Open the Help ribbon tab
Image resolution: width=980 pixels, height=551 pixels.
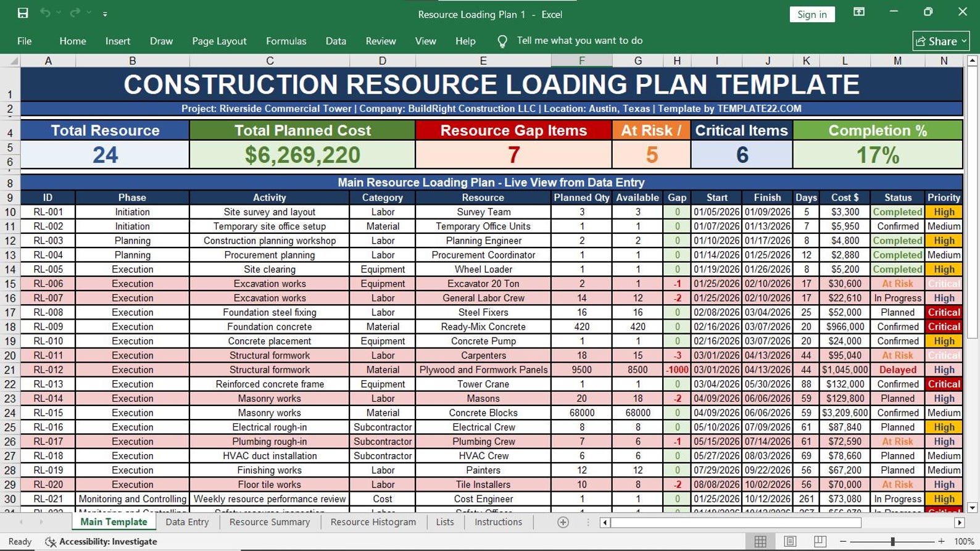click(465, 41)
